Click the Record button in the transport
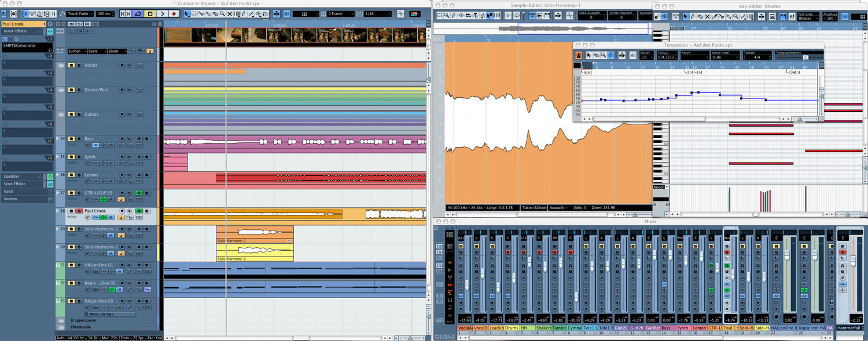This screenshot has height=341, width=868. click(174, 13)
